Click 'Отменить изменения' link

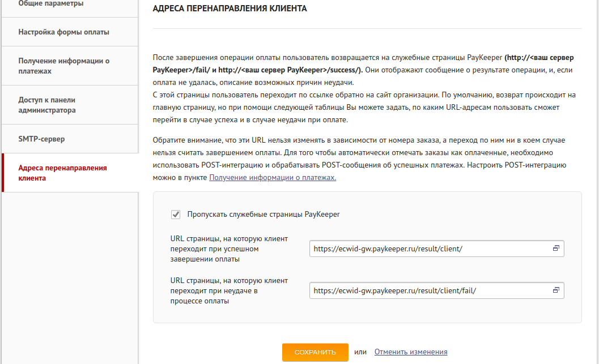click(x=410, y=352)
